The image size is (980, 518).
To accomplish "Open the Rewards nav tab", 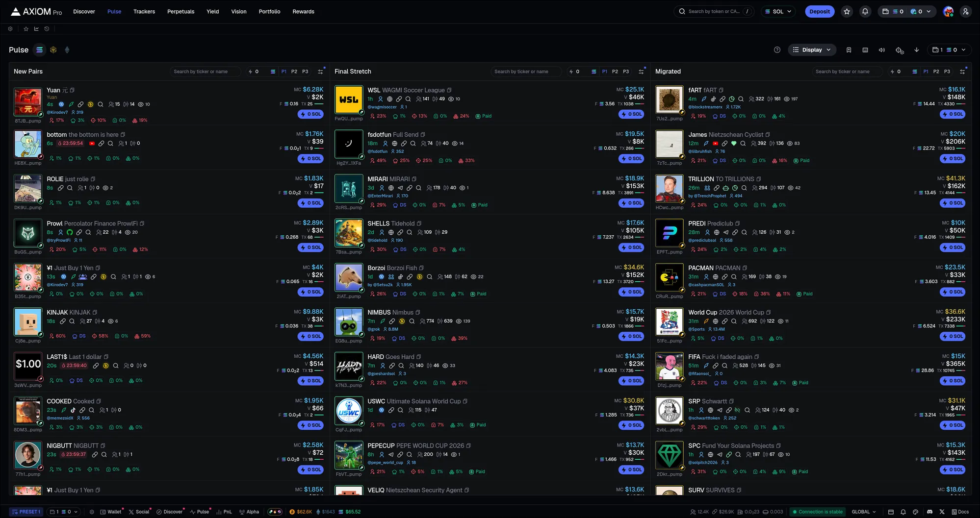I will (x=303, y=12).
